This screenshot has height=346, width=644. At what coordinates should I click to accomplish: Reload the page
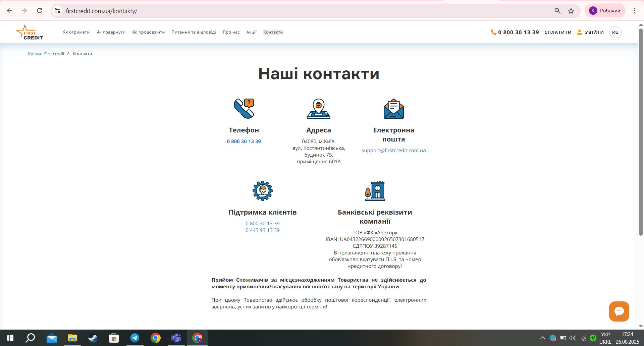pyautogui.click(x=39, y=11)
